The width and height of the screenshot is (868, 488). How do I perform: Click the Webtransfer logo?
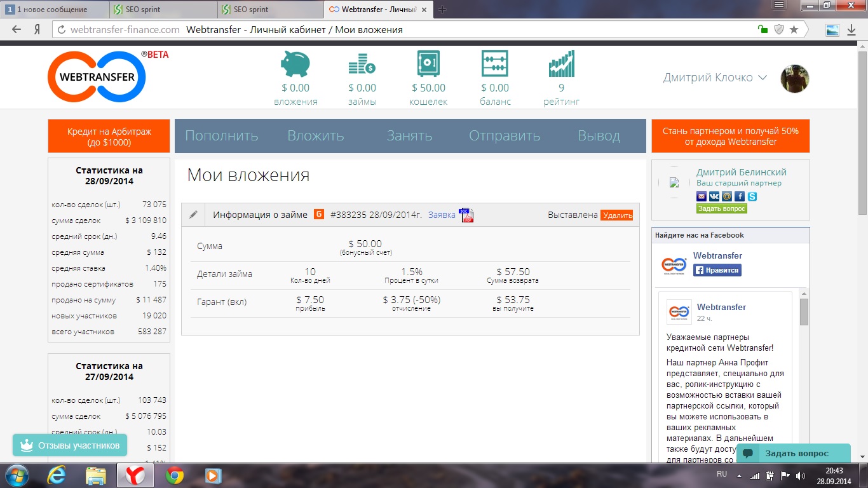click(97, 77)
